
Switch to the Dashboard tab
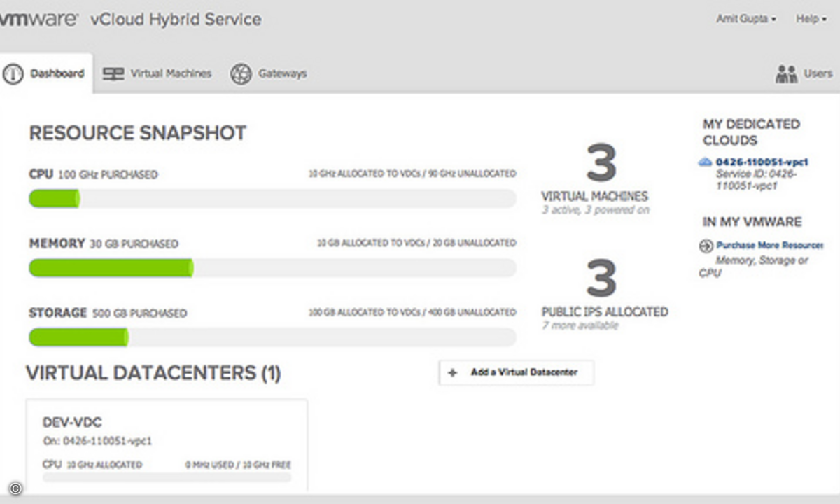[x=45, y=73]
